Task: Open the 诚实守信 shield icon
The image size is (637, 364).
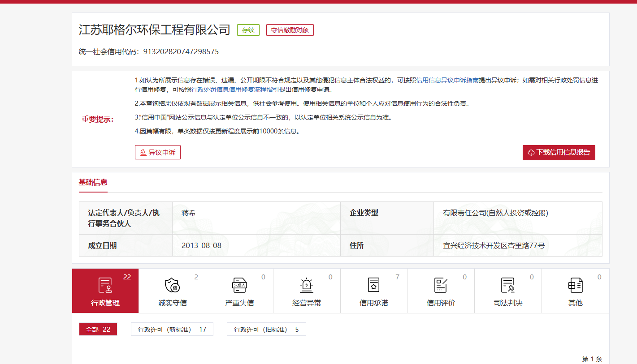Action: (x=172, y=285)
